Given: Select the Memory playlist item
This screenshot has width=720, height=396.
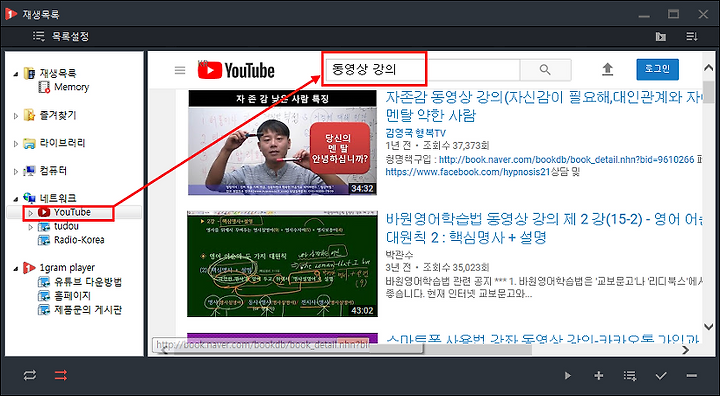Looking at the screenshot, I should (x=71, y=87).
